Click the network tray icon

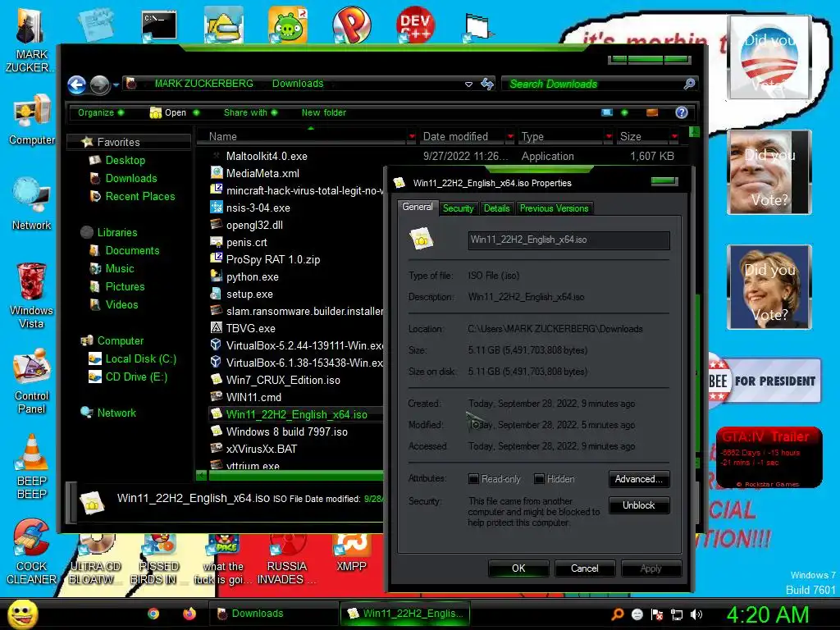click(x=677, y=614)
